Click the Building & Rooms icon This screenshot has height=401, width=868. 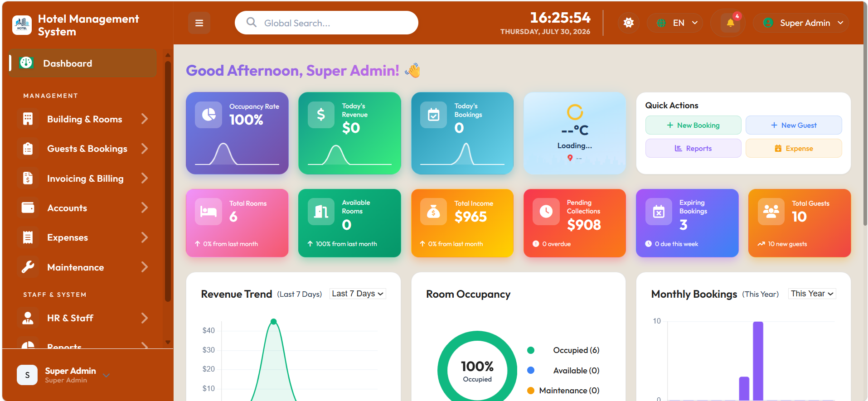[x=28, y=119]
